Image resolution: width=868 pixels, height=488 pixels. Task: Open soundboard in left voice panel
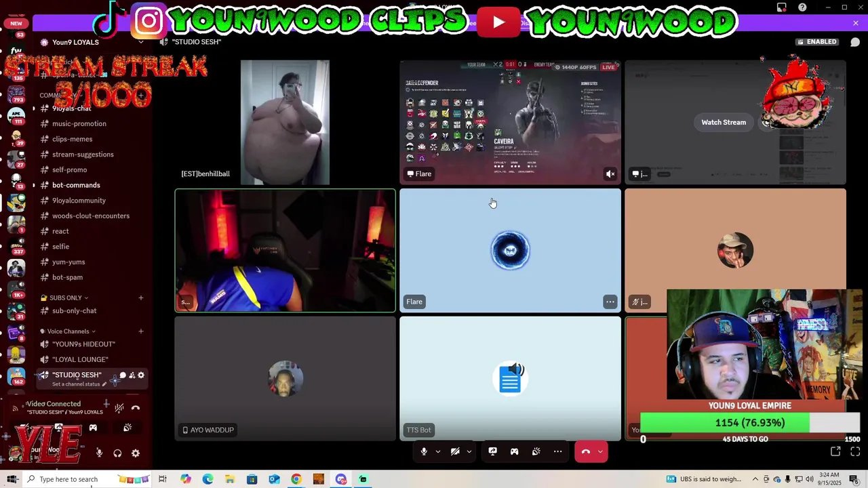pyautogui.click(x=127, y=428)
